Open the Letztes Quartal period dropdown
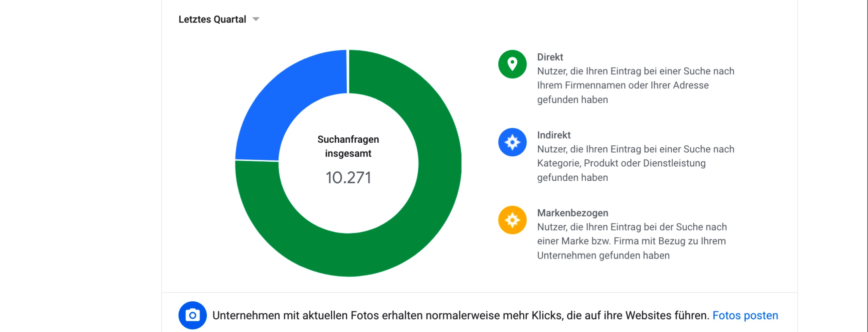The height and width of the screenshot is (332, 868). 212,19
